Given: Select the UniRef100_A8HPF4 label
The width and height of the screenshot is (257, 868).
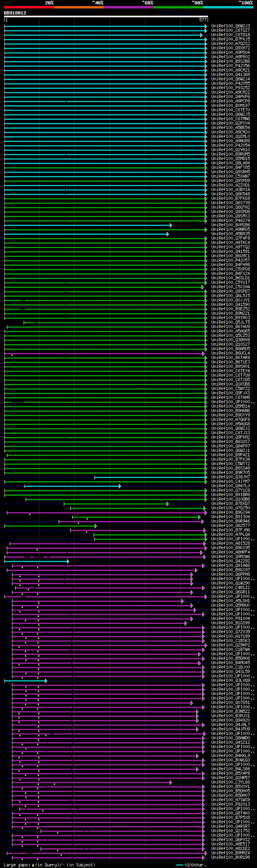Looking at the screenshot, I should point(230,552).
